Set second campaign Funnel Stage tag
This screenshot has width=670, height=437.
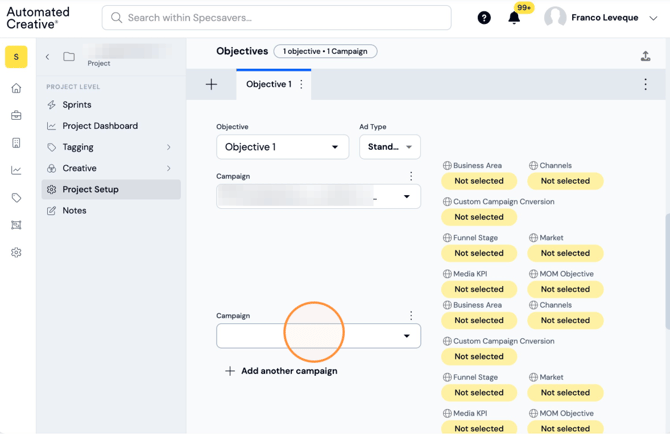(479, 393)
